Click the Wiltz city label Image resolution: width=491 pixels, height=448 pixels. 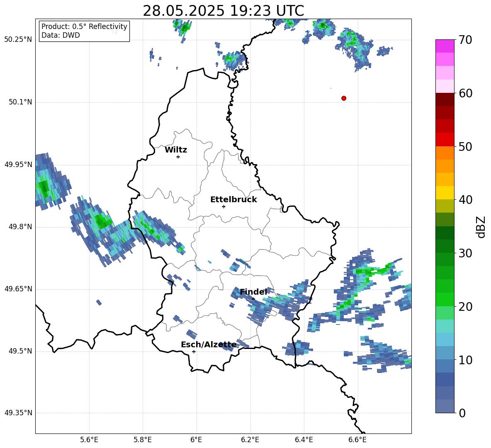pos(176,150)
